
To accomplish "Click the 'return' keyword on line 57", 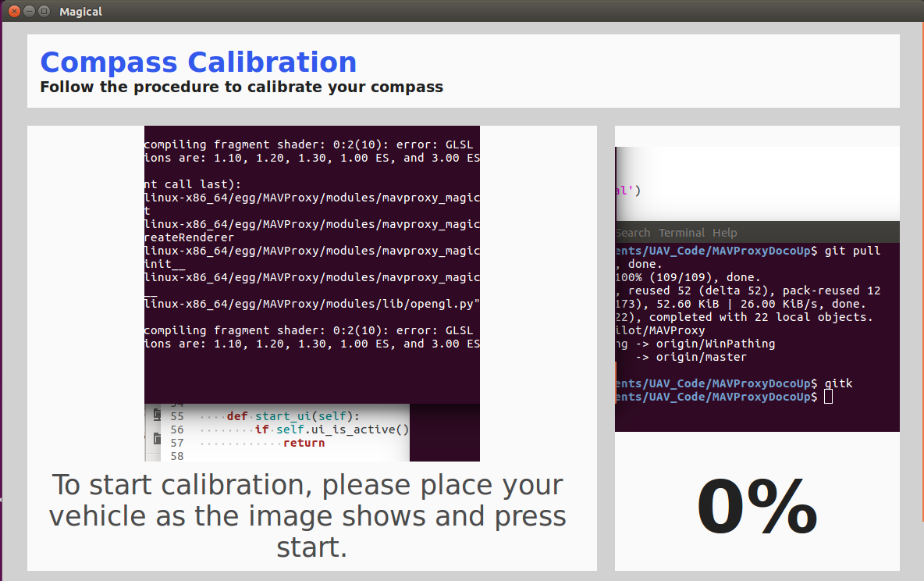I will click(x=304, y=443).
